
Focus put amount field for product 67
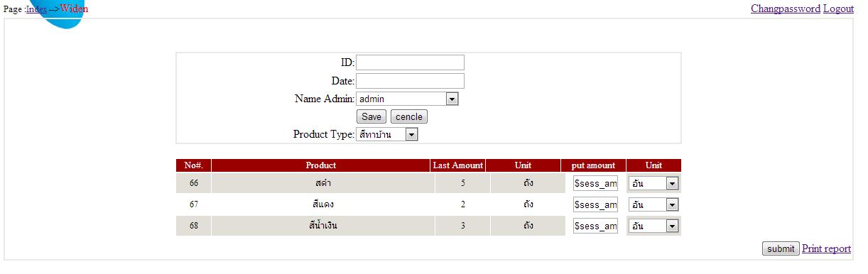click(x=595, y=204)
